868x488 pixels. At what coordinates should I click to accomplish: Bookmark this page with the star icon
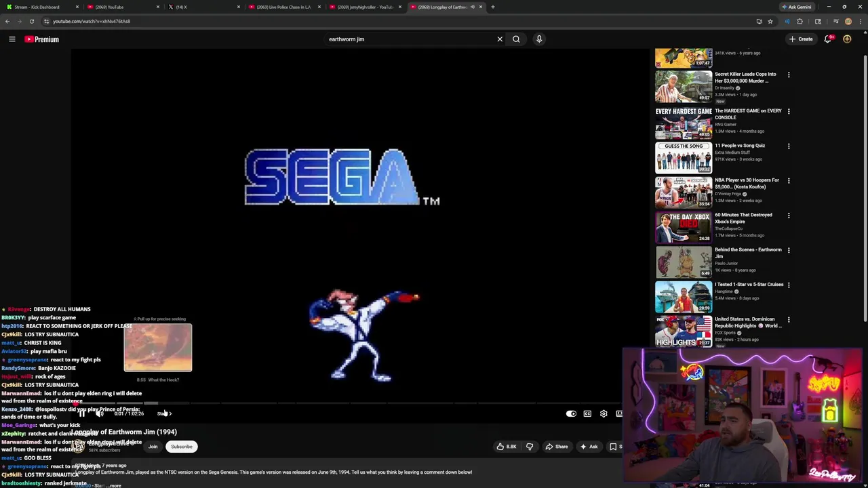point(770,21)
